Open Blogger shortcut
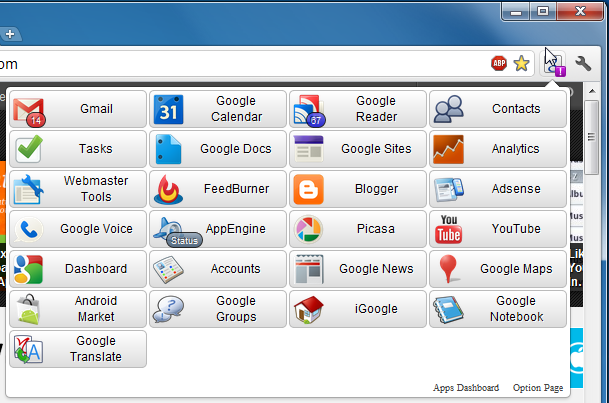The height and width of the screenshot is (403, 609). point(358,189)
